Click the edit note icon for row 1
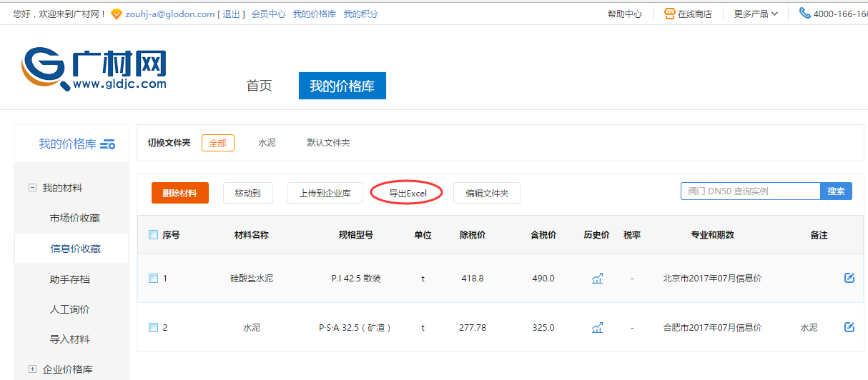Image resolution: width=868 pixels, height=380 pixels. 849,278
